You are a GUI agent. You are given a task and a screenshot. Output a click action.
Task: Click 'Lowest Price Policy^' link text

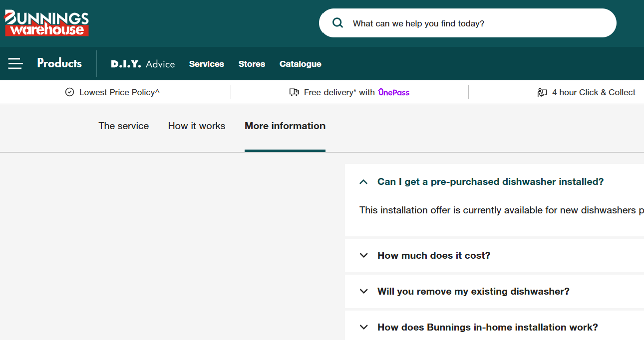click(x=119, y=92)
